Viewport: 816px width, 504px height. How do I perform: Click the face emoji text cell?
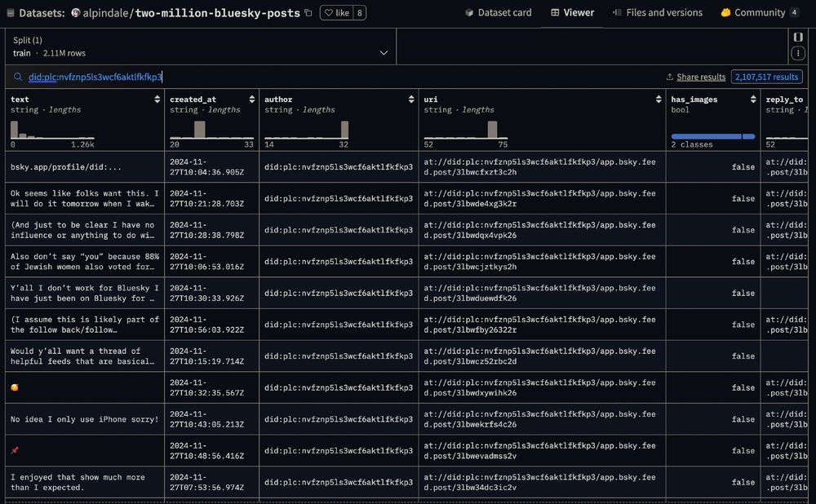[85, 387]
